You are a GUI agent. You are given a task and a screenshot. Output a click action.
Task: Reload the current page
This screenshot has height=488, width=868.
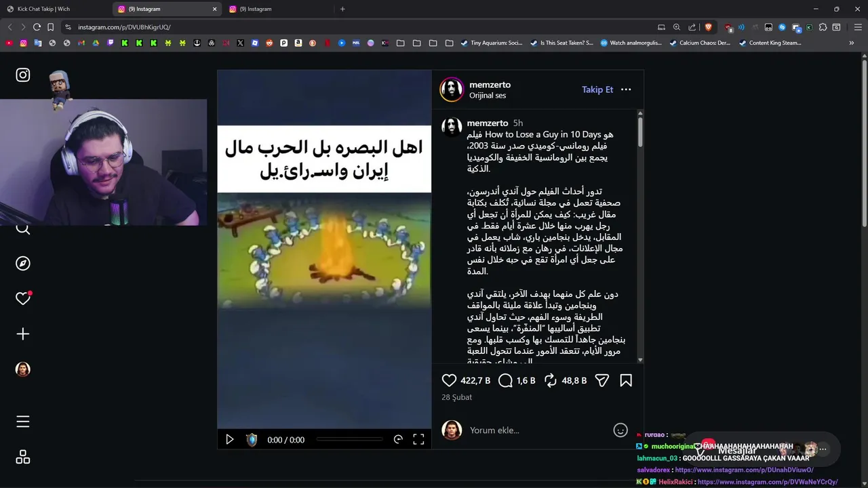(x=37, y=27)
